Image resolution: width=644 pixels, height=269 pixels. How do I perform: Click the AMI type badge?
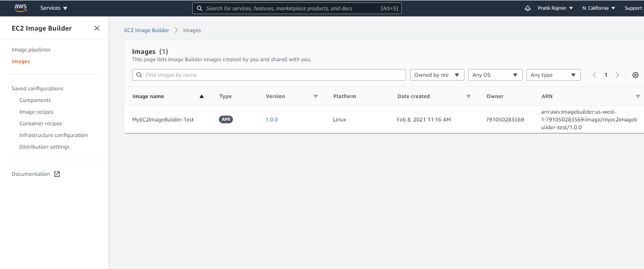pos(226,119)
